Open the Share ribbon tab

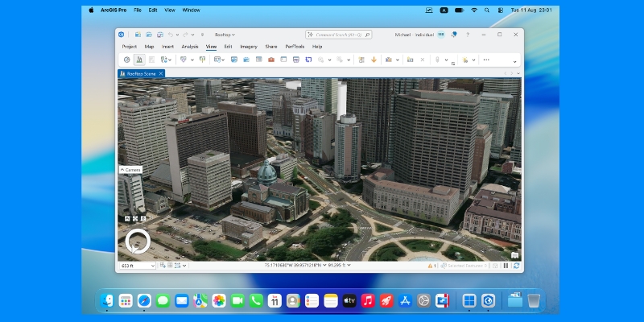tap(271, 47)
